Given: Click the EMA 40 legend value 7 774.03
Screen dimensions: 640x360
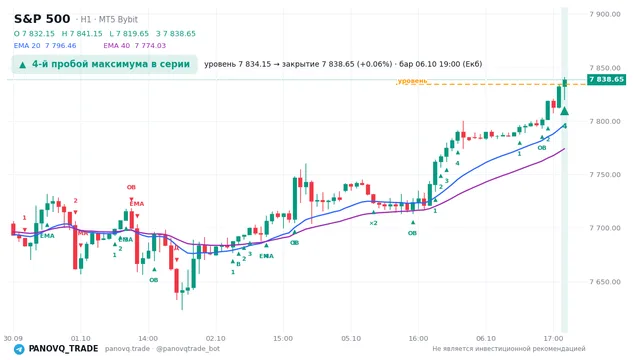Looking at the screenshot, I should click(x=150, y=46).
